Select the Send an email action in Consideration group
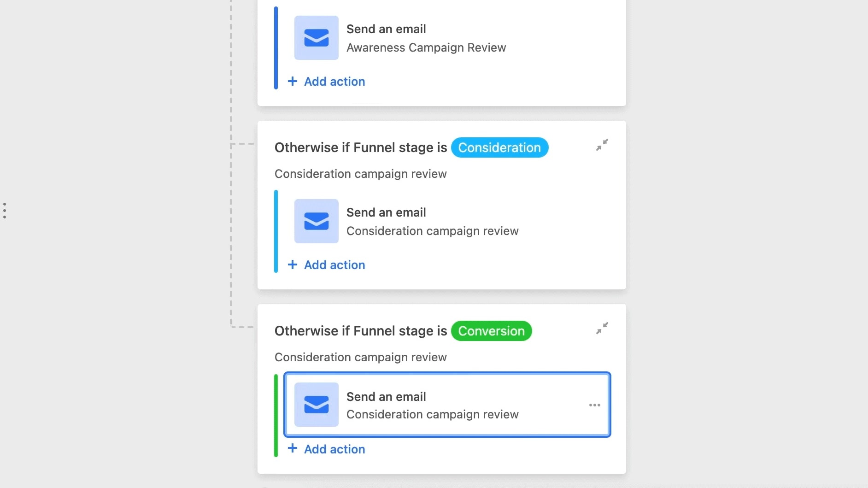Image resolution: width=868 pixels, height=488 pixels. pos(447,221)
